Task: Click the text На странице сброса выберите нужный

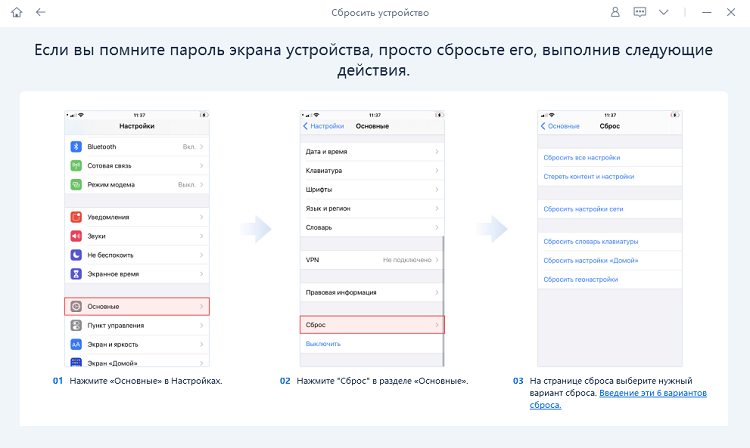Action: tap(611, 381)
